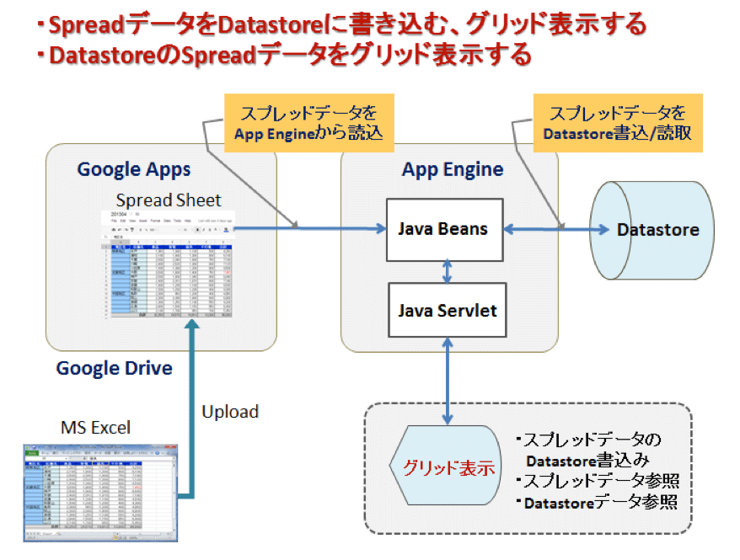Click the Google Apps heading
This screenshot has width=740, height=560.
[x=133, y=169]
